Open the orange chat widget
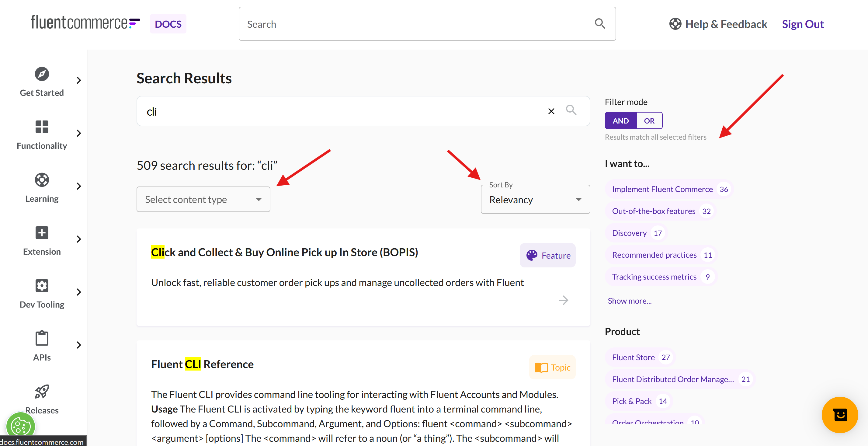Viewport: 868px width, 446px height. pyautogui.click(x=839, y=414)
